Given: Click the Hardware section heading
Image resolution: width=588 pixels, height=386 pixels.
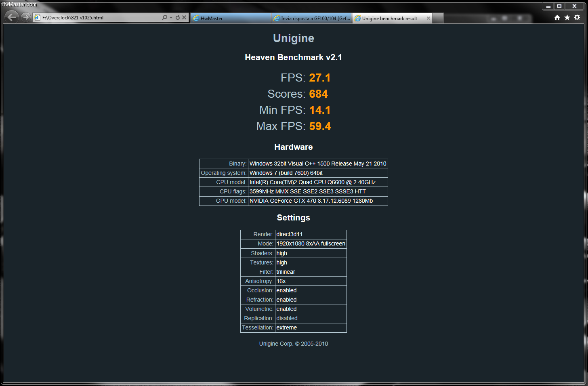Looking at the screenshot, I should (294, 147).
